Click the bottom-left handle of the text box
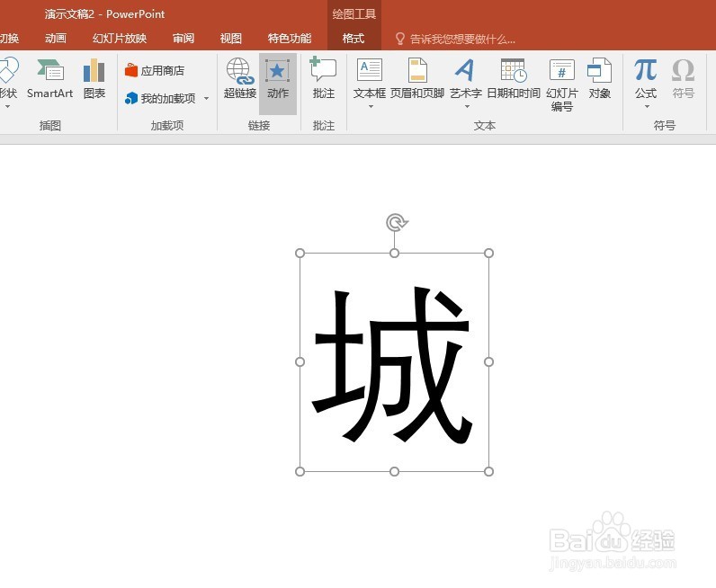The height and width of the screenshot is (588, 716). [x=300, y=471]
